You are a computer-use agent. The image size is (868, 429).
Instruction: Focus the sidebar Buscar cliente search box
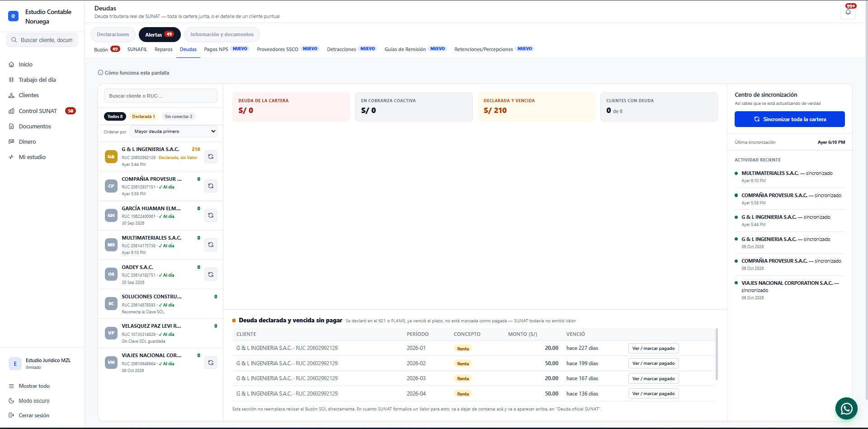pos(42,40)
